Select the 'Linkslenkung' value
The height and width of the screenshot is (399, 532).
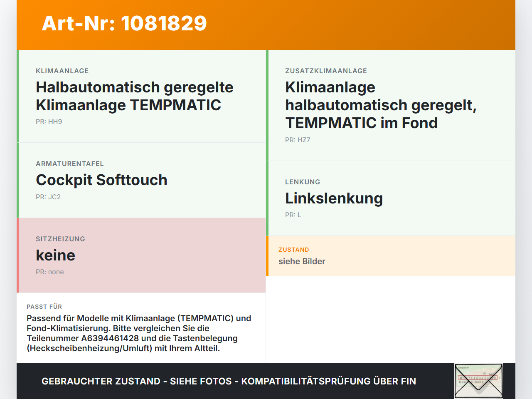pyautogui.click(x=334, y=198)
